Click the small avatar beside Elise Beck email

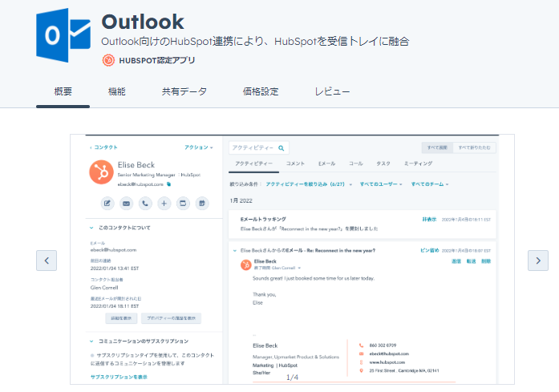tap(246, 265)
